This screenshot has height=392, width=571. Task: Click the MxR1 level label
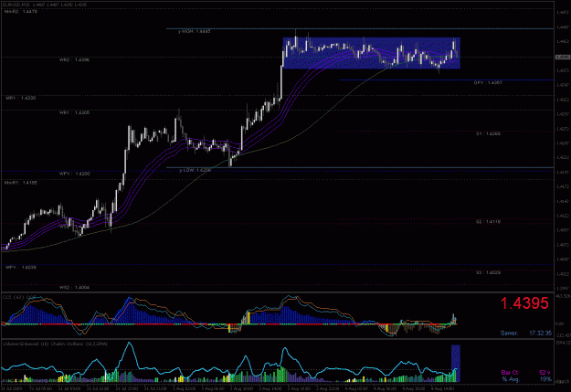tap(21, 183)
